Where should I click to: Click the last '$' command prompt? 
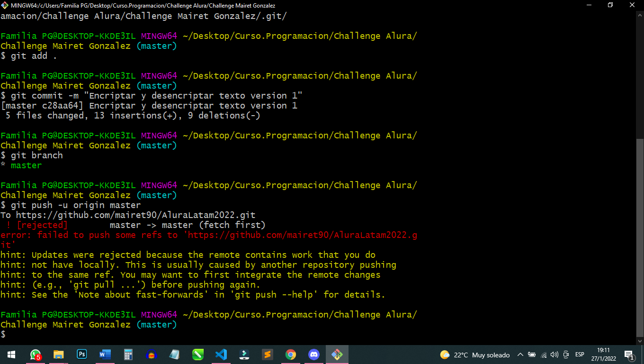[x=3, y=335]
